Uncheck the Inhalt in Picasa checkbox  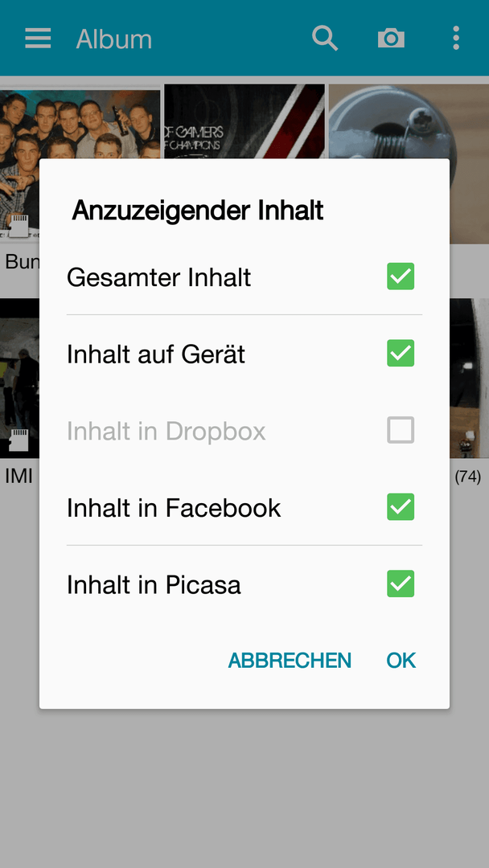(401, 584)
